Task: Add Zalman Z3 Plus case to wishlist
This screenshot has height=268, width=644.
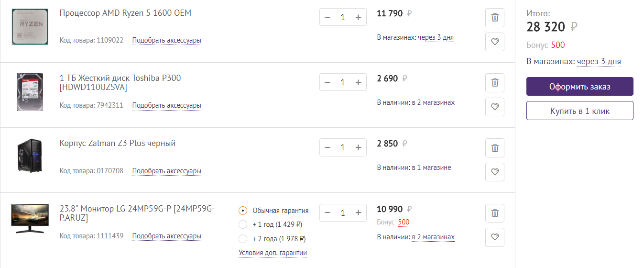Action: 495,172
